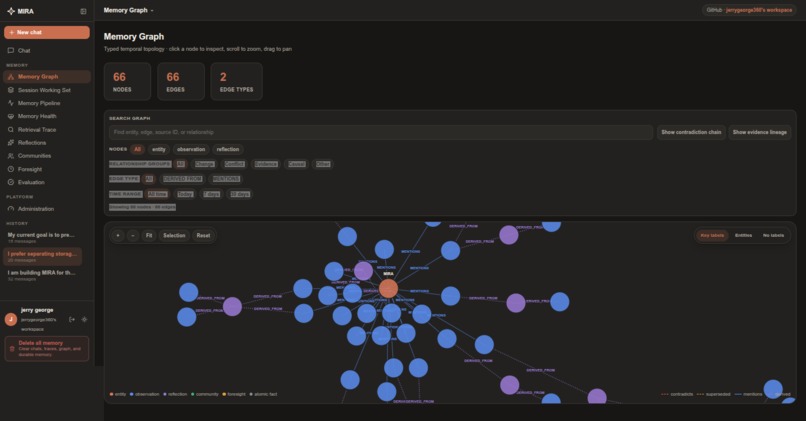Click the Memory Health heart icon
Screen dimensions: 806x421
(x=11, y=116)
